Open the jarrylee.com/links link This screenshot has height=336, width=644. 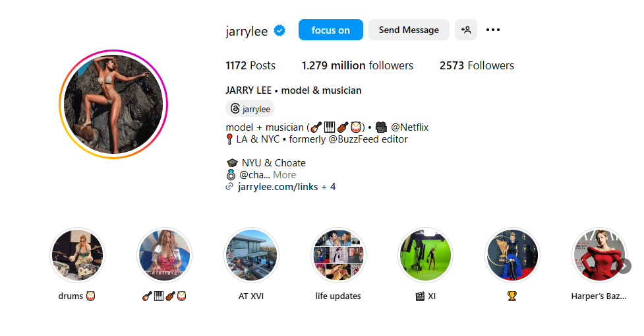(278, 187)
